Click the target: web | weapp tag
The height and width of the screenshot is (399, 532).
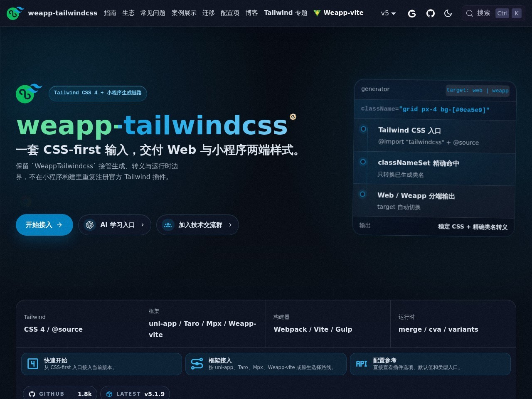pyautogui.click(x=478, y=90)
